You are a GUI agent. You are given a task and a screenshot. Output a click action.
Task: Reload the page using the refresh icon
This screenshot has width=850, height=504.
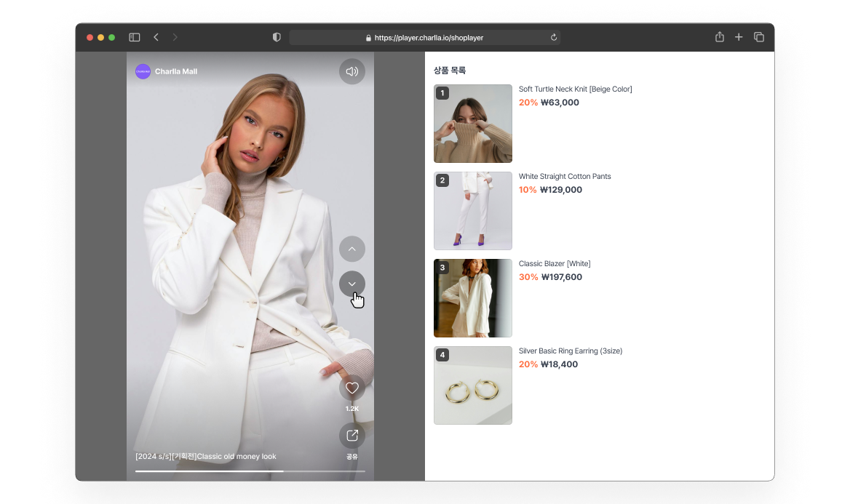(554, 38)
